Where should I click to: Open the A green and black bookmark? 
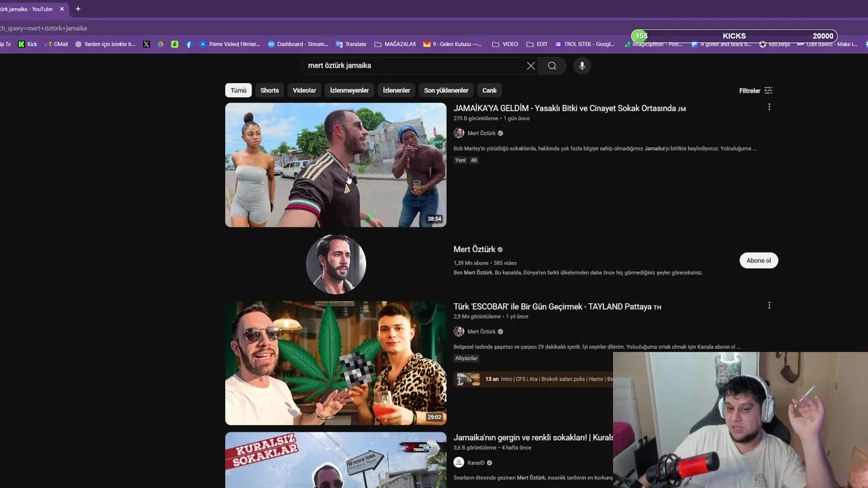point(721,44)
